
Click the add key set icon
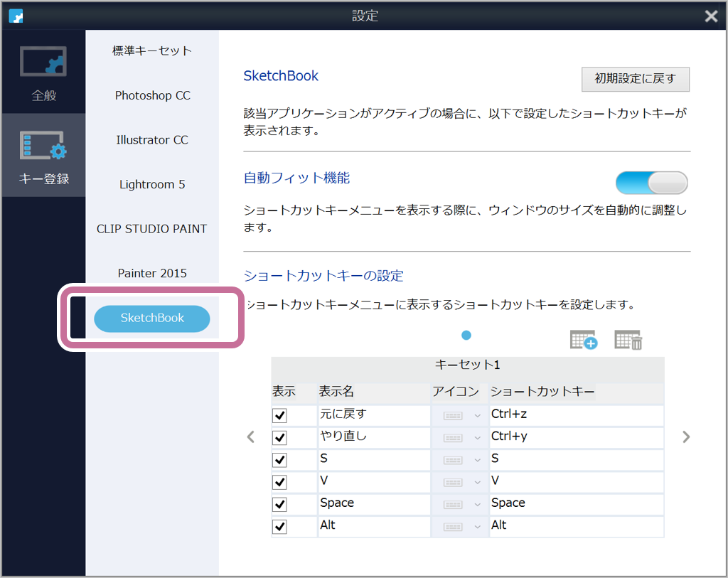[583, 340]
